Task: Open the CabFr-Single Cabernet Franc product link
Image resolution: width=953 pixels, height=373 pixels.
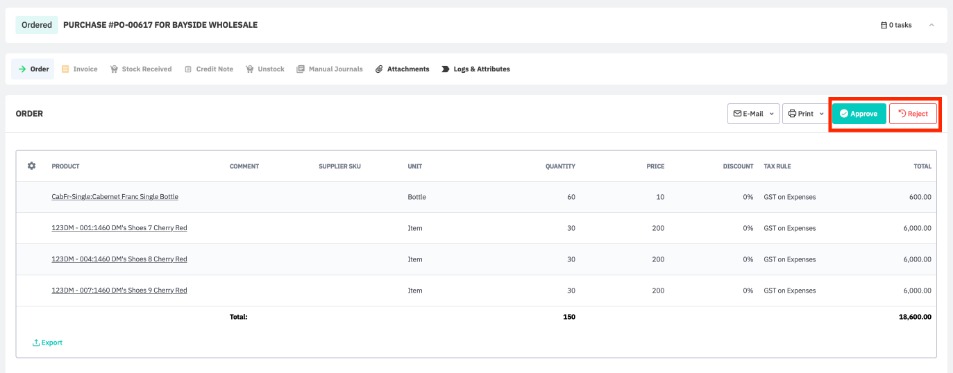Action: [115, 197]
